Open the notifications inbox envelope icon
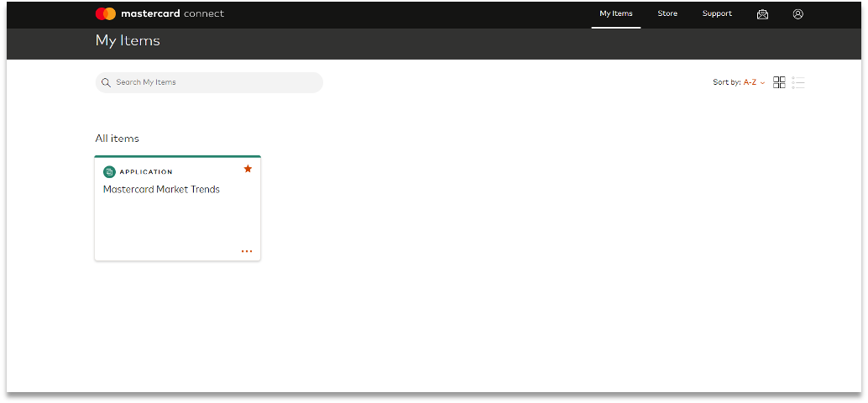868x403 pixels. pyautogui.click(x=762, y=14)
